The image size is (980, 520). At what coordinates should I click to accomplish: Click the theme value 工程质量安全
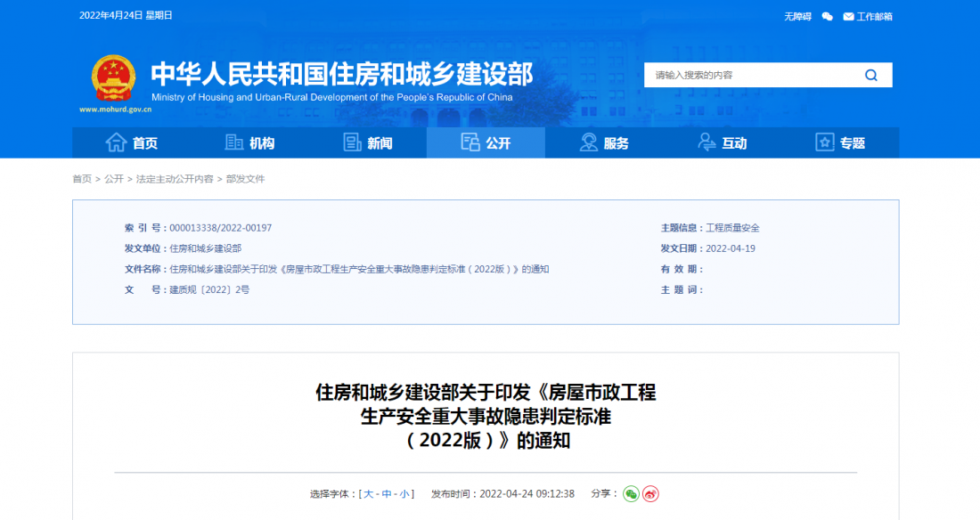pyautogui.click(x=732, y=228)
